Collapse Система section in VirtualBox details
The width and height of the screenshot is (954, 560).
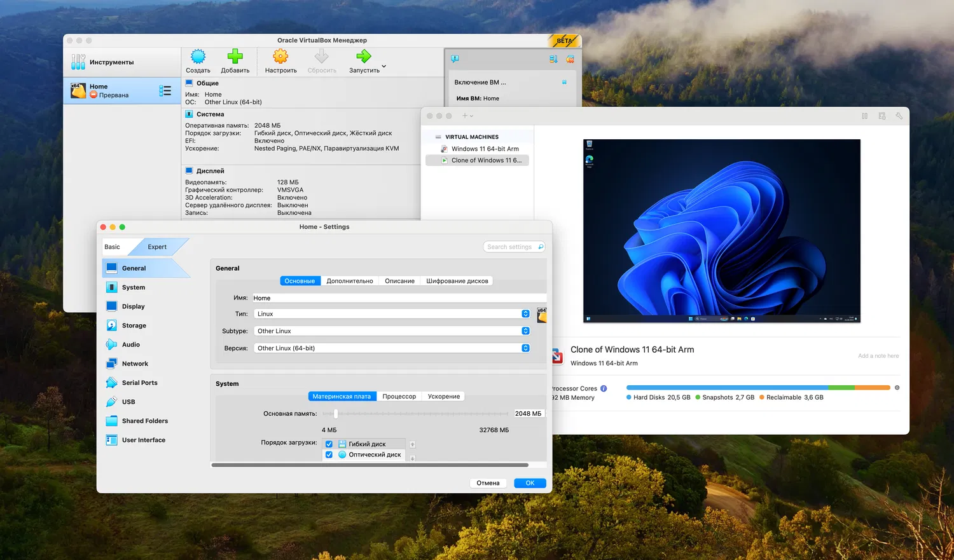pos(189,114)
